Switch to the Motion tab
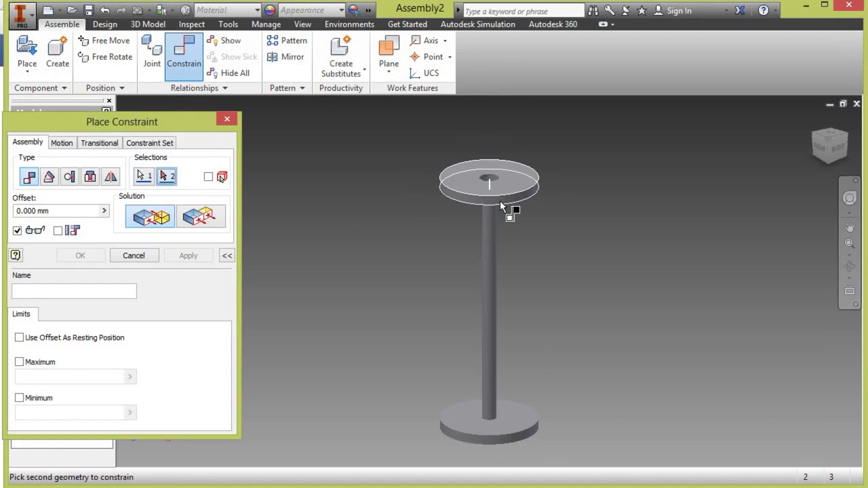Image resolution: width=868 pixels, height=488 pixels. 62,143
